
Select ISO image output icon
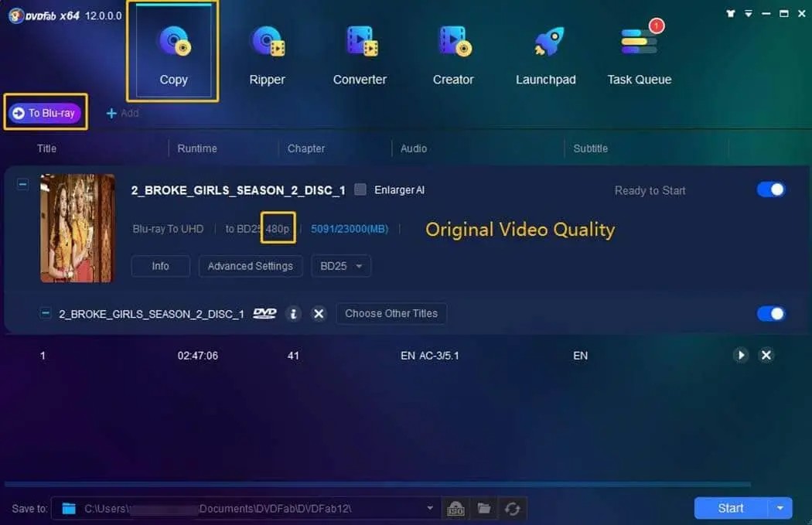455,509
